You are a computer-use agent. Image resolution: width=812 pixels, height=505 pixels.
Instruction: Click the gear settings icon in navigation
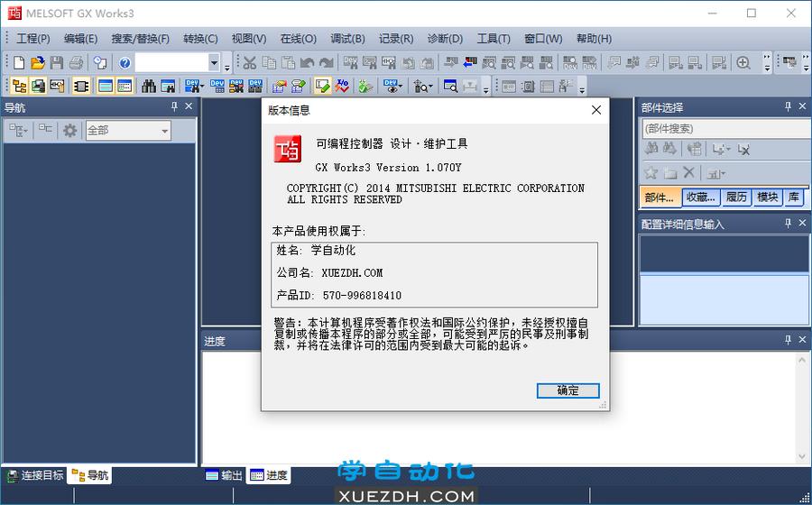tap(69, 131)
